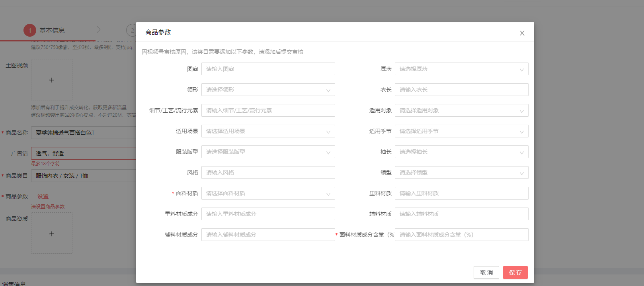Click the 设置 link for 商品参数
The width and height of the screenshot is (644, 286).
coord(43,196)
